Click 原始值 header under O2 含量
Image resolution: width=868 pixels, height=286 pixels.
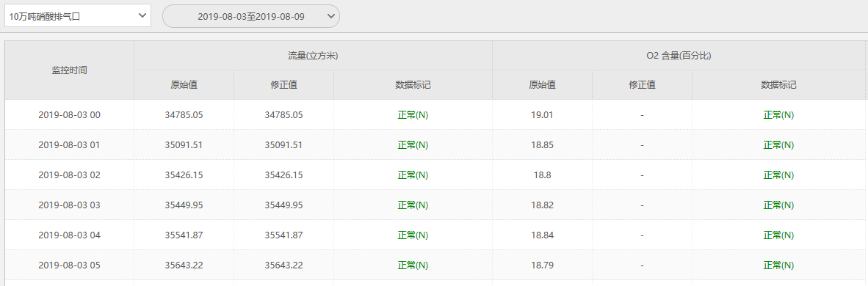543,85
